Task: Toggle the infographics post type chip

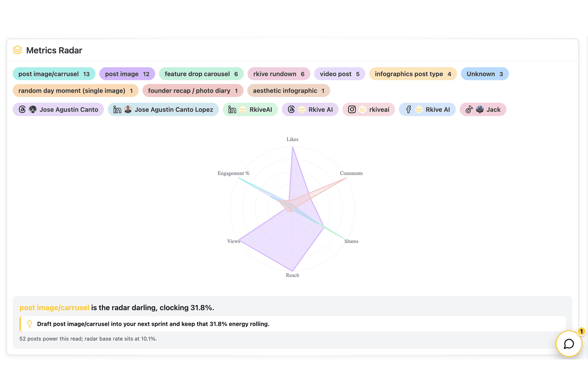Action: (413, 74)
